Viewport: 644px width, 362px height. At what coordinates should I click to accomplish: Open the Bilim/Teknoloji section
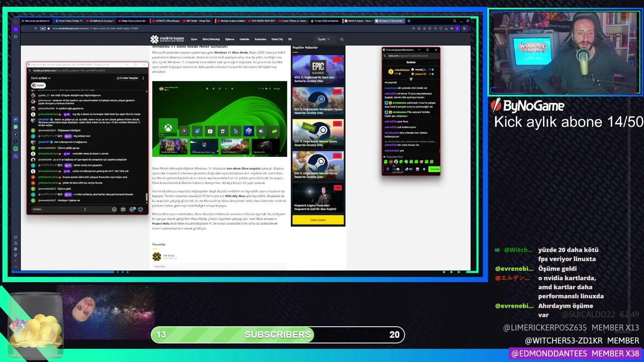click(x=211, y=39)
